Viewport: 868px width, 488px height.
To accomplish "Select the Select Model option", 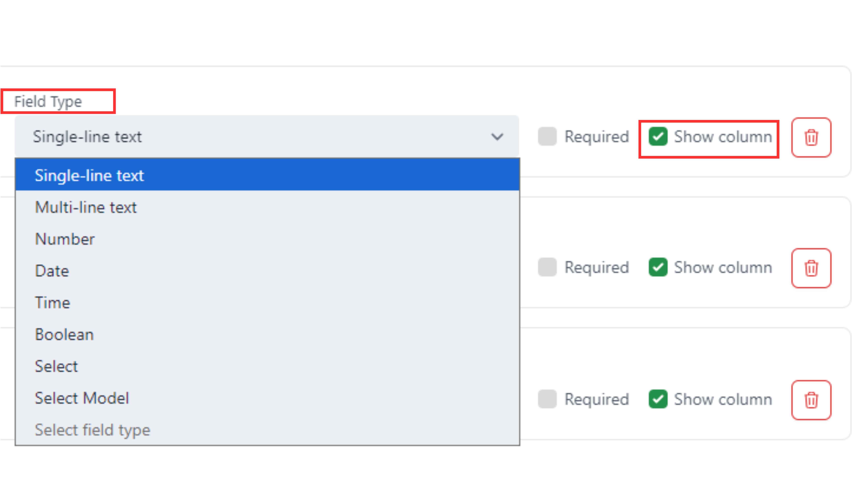I will click(x=82, y=398).
